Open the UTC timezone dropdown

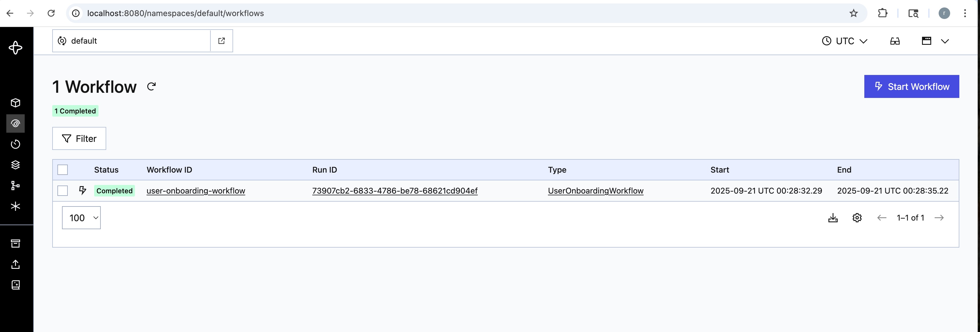pos(845,41)
